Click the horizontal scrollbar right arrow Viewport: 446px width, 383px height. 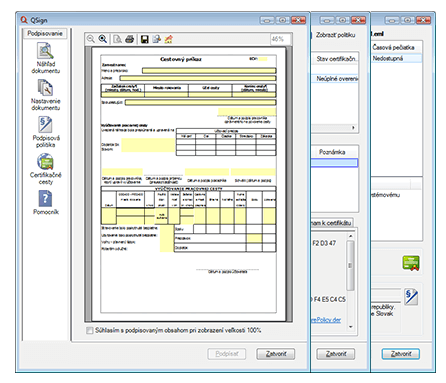[x=353, y=128]
